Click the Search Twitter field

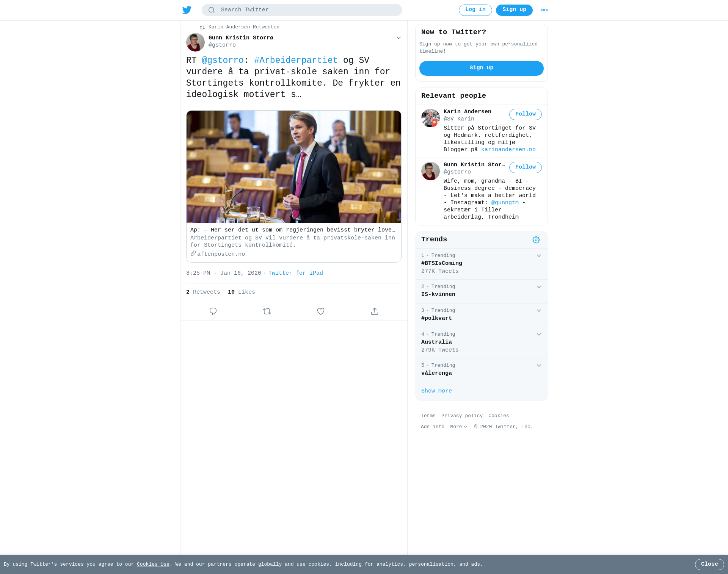[x=302, y=10]
